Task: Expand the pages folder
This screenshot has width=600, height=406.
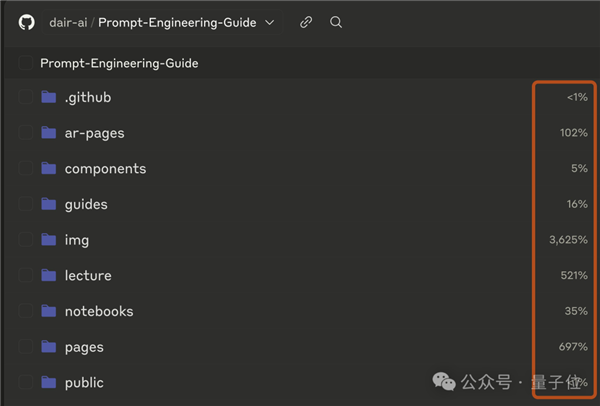Action: pos(84,347)
